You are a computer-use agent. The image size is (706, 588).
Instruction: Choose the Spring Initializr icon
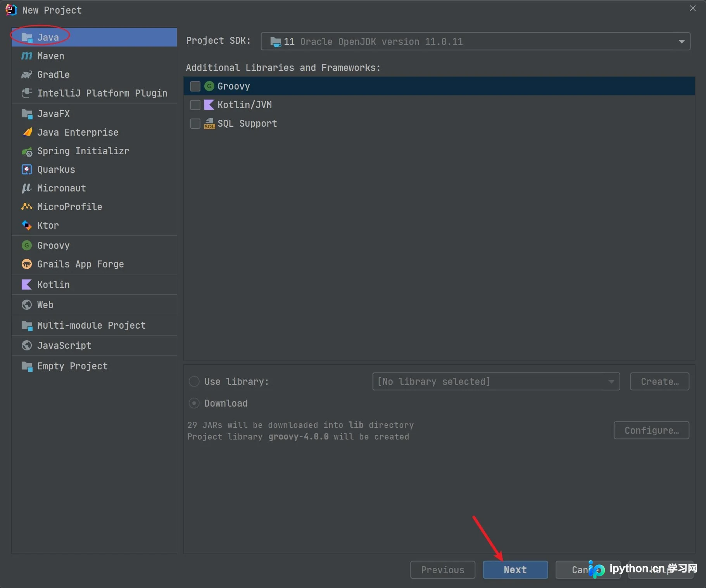[x=27, y=151]
